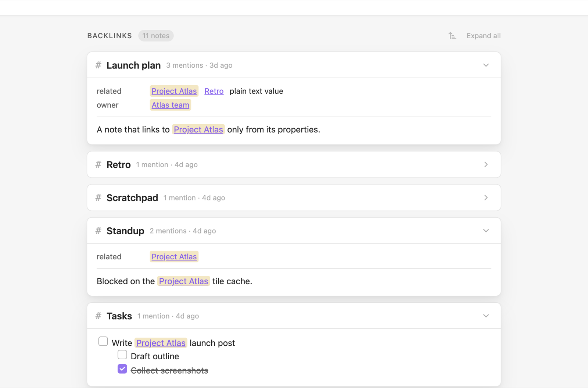Click the Expand all button
This screenshot has height=388, width=588.
(x=484, y=36)
